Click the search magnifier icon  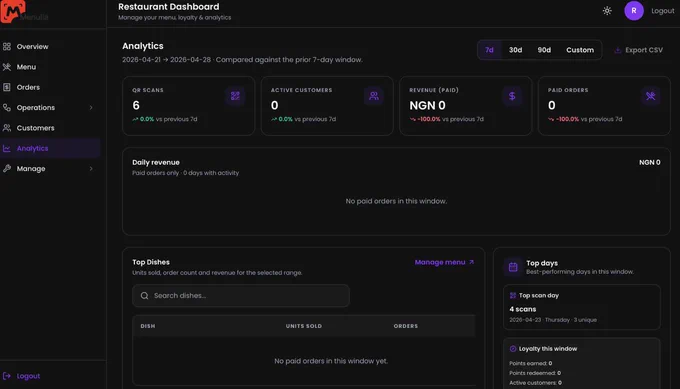coord(144,296)
